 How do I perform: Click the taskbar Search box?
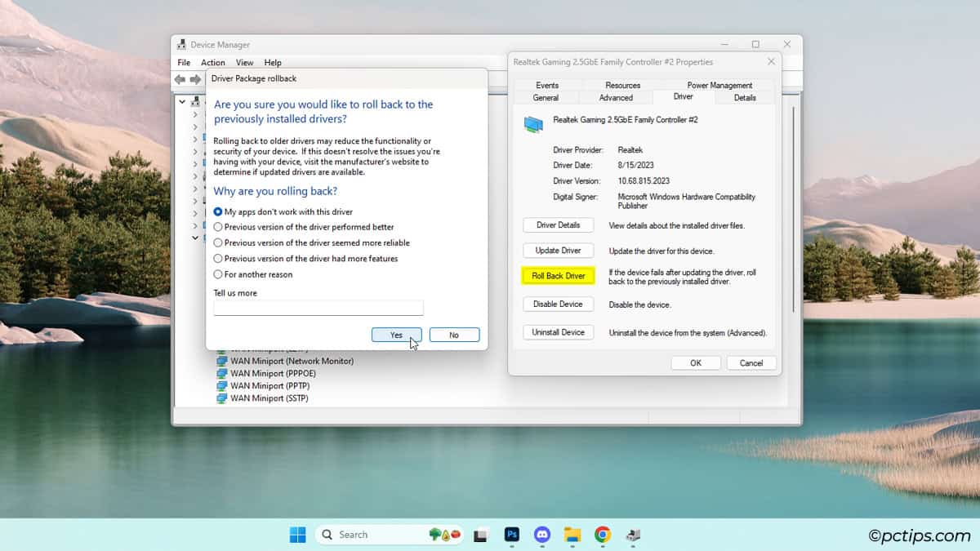[x=390, y=535]
